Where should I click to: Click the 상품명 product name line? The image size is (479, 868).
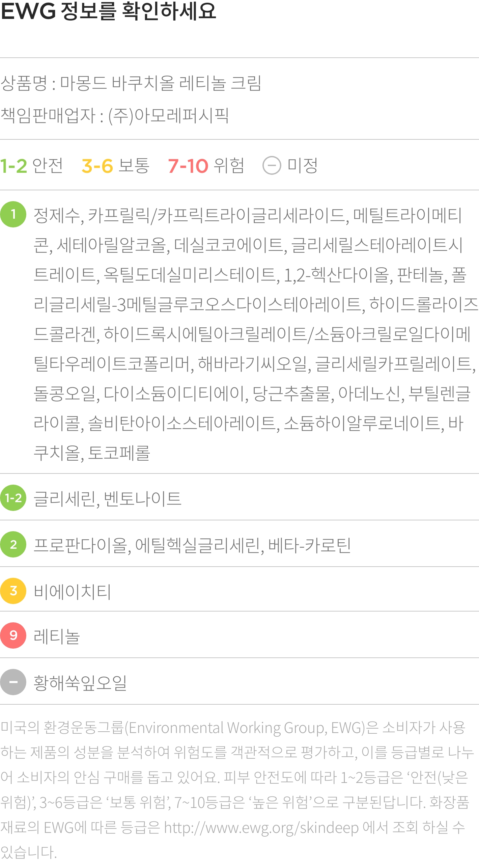coord(131,83)
